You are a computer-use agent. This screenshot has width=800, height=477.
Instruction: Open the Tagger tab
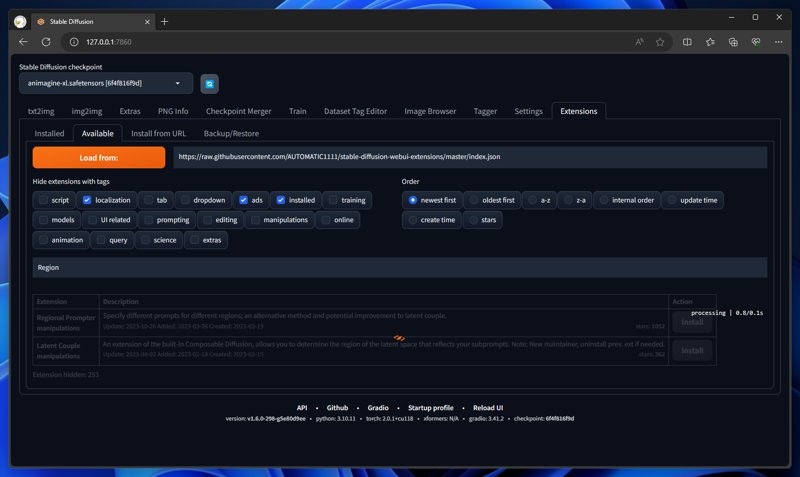(x=485, y=111)
